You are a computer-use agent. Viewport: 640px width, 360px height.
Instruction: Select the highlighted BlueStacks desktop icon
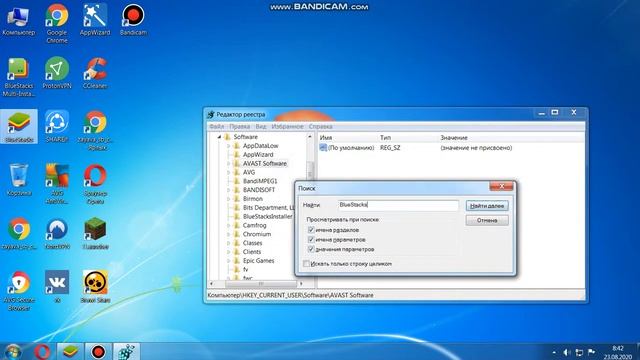[x=19, y=127]
